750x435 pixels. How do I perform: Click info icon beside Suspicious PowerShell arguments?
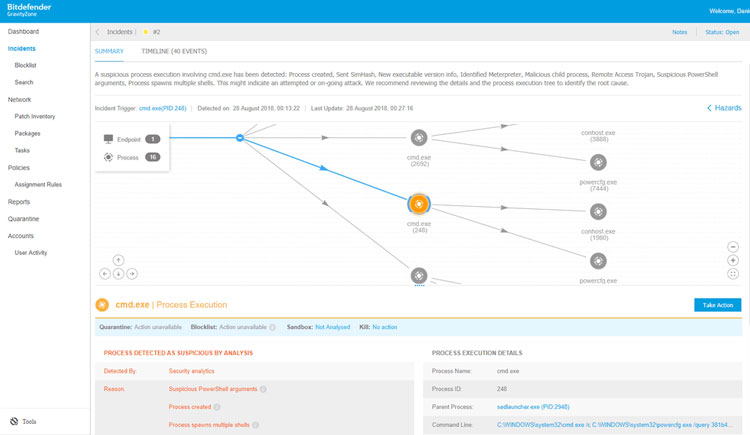point(263,389)
